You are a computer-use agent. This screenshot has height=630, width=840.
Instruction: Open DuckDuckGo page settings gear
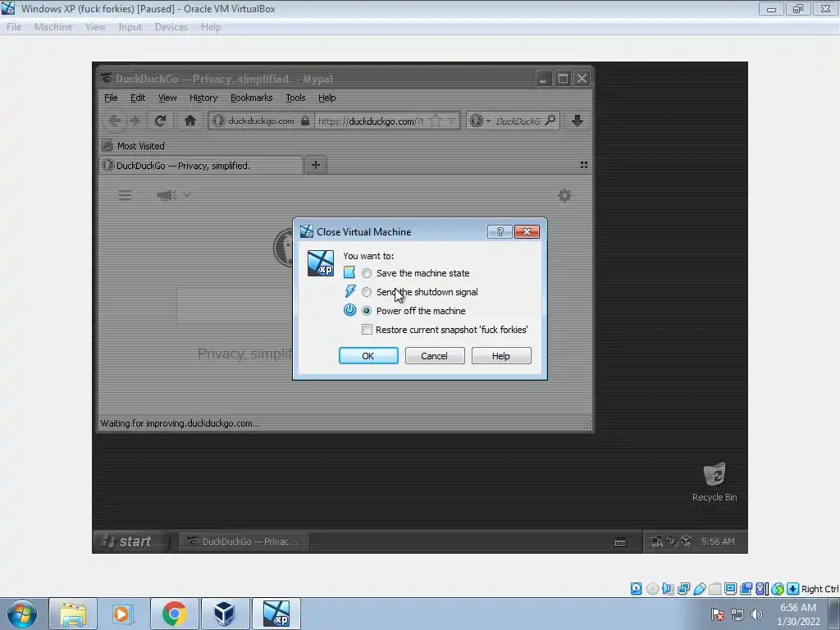pyautogui.click(x=564, y=195)
